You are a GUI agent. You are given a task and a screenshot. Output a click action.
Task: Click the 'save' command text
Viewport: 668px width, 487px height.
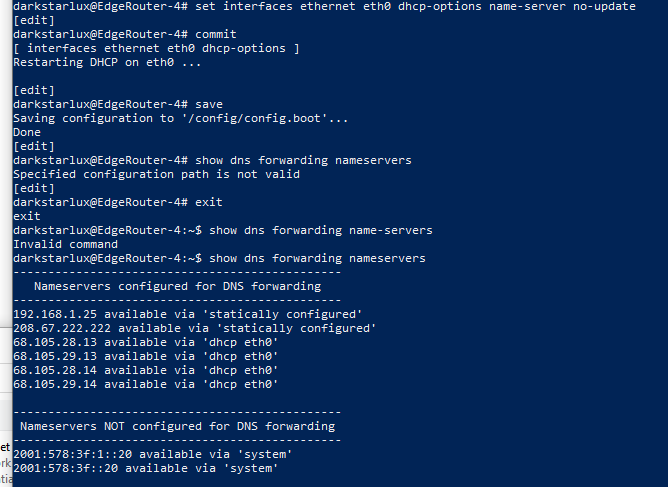[209, 104]
